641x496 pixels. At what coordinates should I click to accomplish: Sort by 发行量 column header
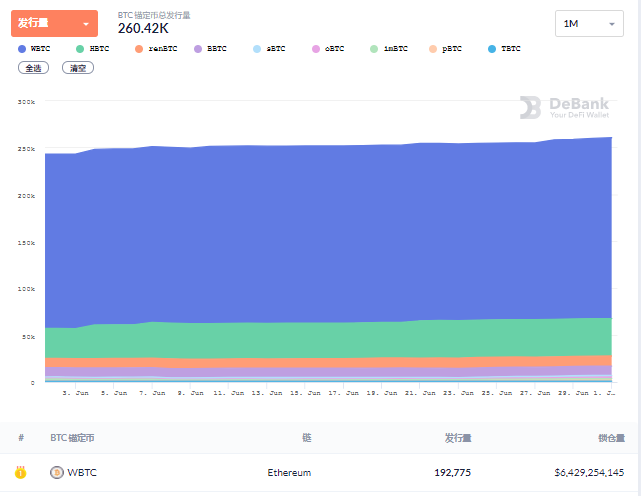click(x=458, y=438)
